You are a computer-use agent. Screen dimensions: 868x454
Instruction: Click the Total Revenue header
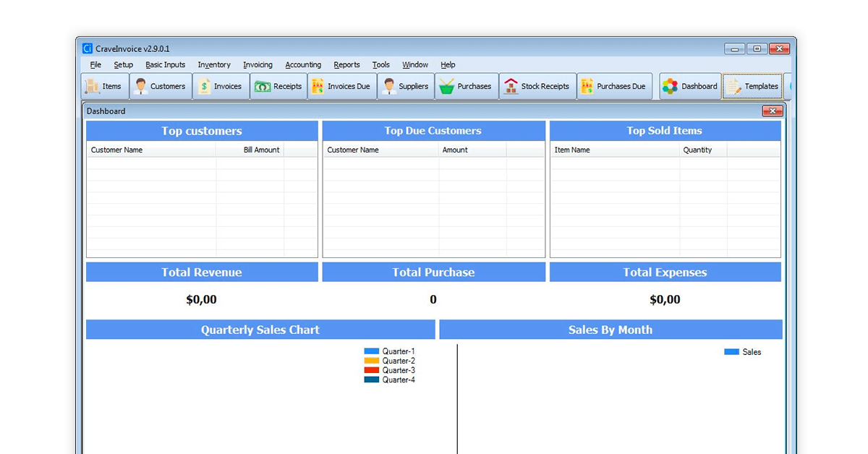[x=202, y=272]
